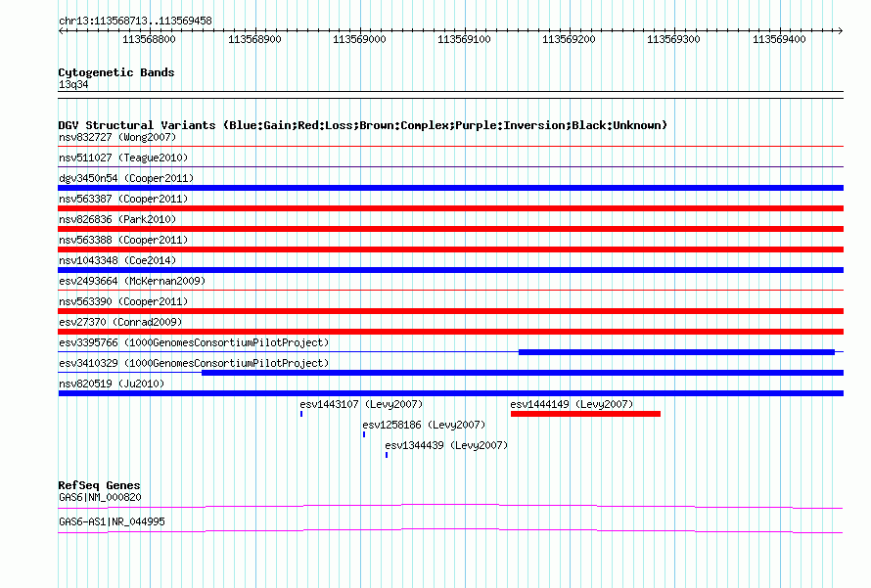
Task: Open variant esv1443107 (Levy2007) label
Action: click(361, 404)
